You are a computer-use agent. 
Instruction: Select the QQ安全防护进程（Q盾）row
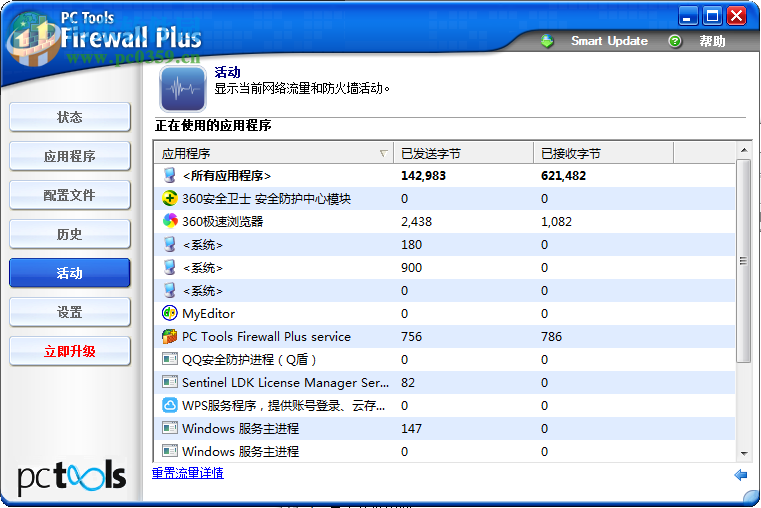[445, 359]
